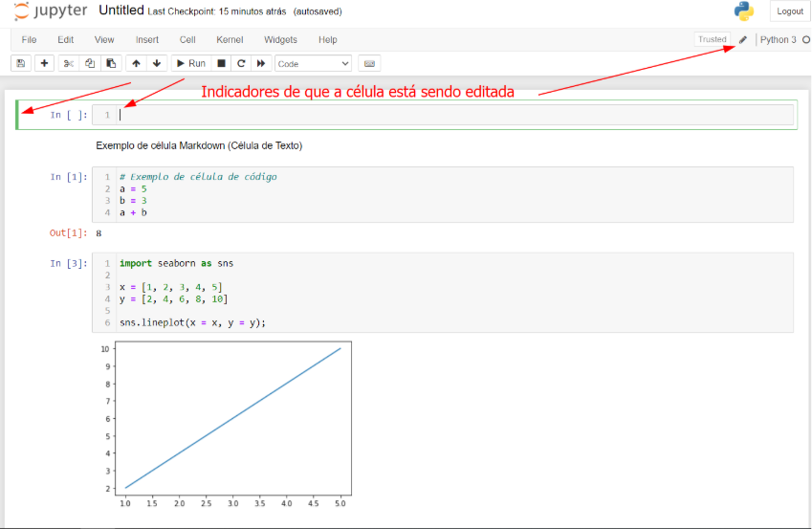Place cursor on x = [1, 2, 3, 4, 5]
812x529 pixels.
[171, 287]
